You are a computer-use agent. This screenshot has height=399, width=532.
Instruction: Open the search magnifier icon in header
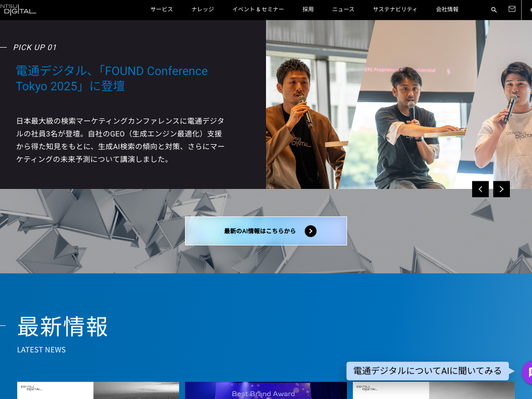[x=494, y=10]
